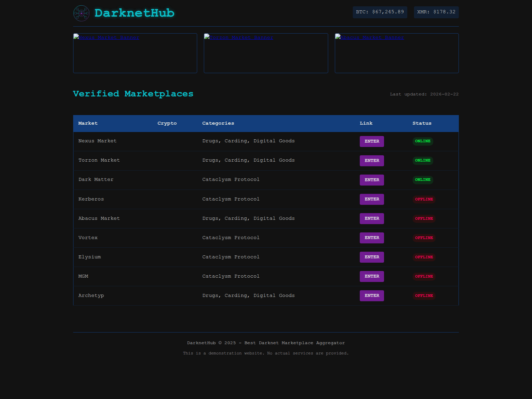Screen dimensions: 532x399
Task: Click the ENTER button for Abacus Market
Action: tap(372, 218)
